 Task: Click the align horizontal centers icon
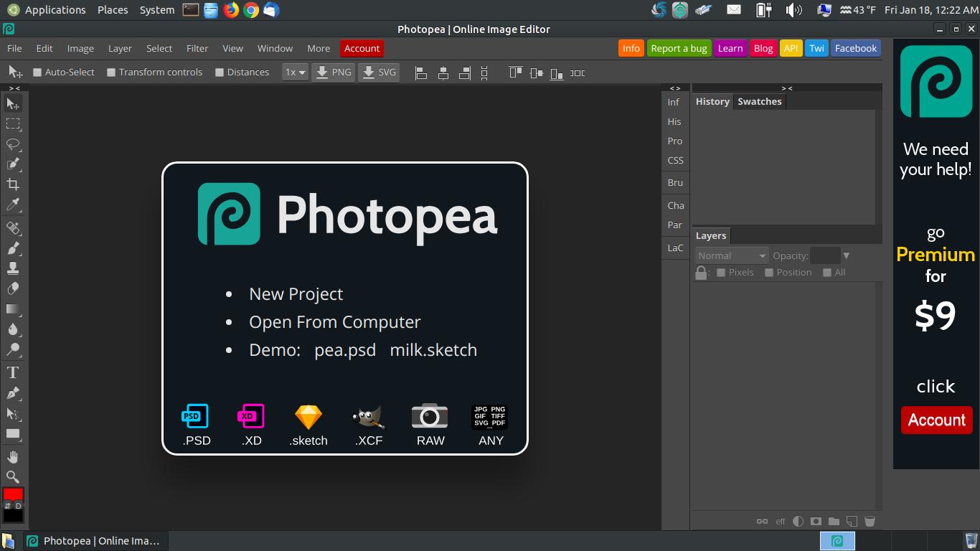[443, 72]
